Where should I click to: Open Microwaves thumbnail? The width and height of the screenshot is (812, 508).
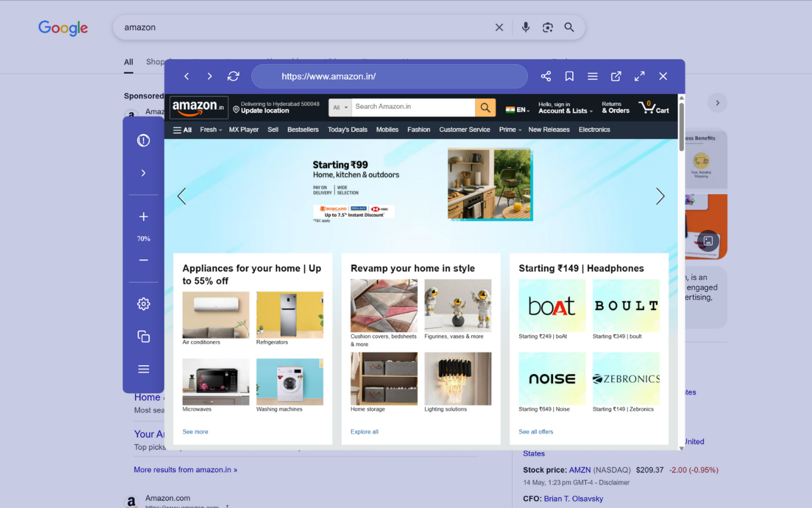[x=216, y=382]
